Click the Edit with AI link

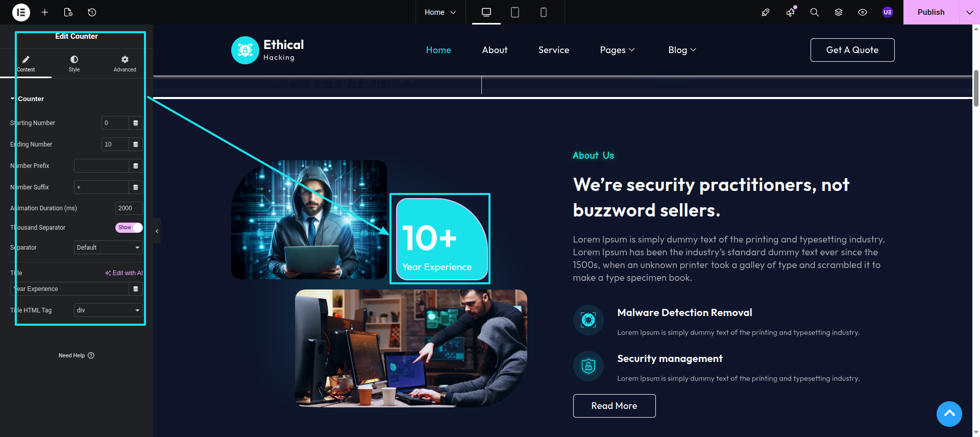(x=124, y=273)
